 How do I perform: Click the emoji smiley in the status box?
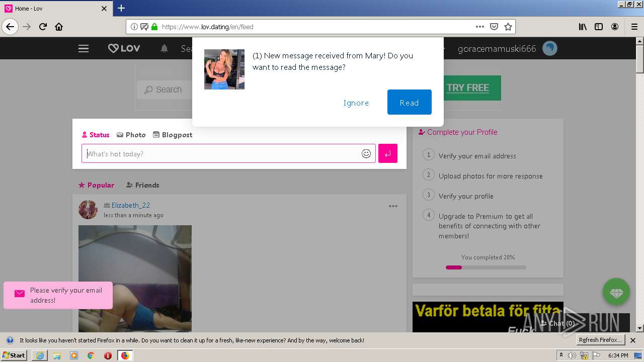pyautogui.click(x=366, y=154)
